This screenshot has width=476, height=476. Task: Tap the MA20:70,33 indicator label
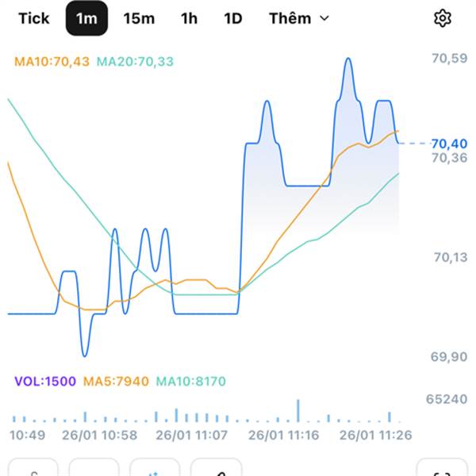coord(138,60)
